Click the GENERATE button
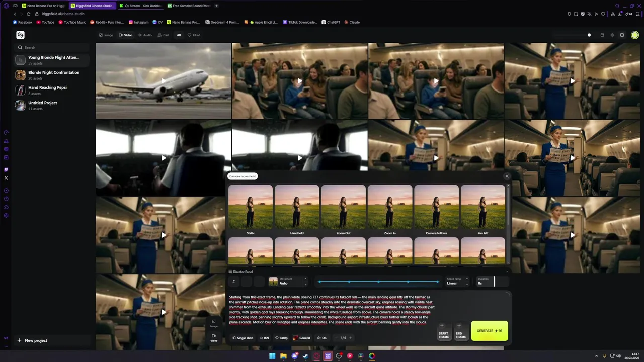This screenshot has height=362, width=644. [x=490, y=331]
